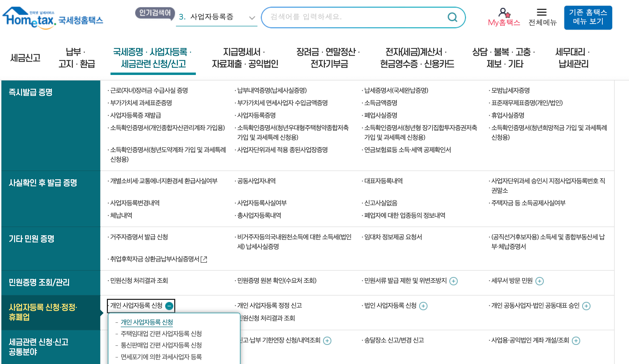Expand 민원서류 발급 제한 및 위변조방지 plus icon

click(453, 281)
